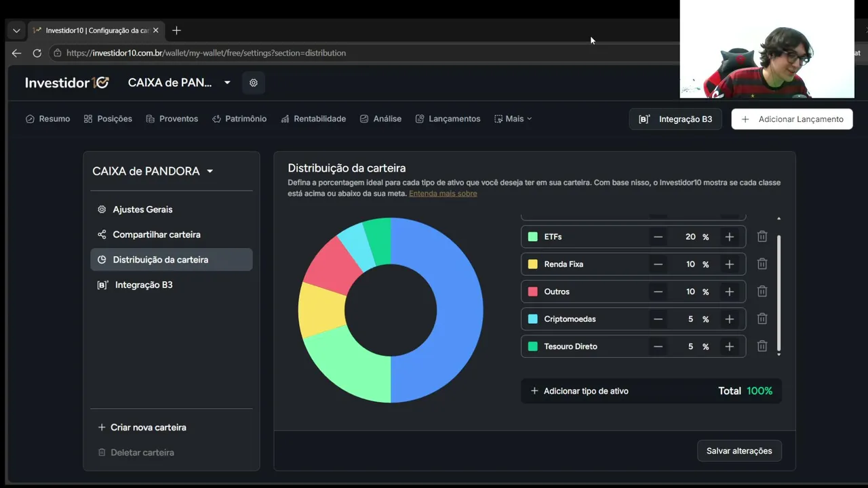Screen dimensions: 868x488
Task: Delete the Tesouro Direto asset type
Action: click(x=762, y=346)
